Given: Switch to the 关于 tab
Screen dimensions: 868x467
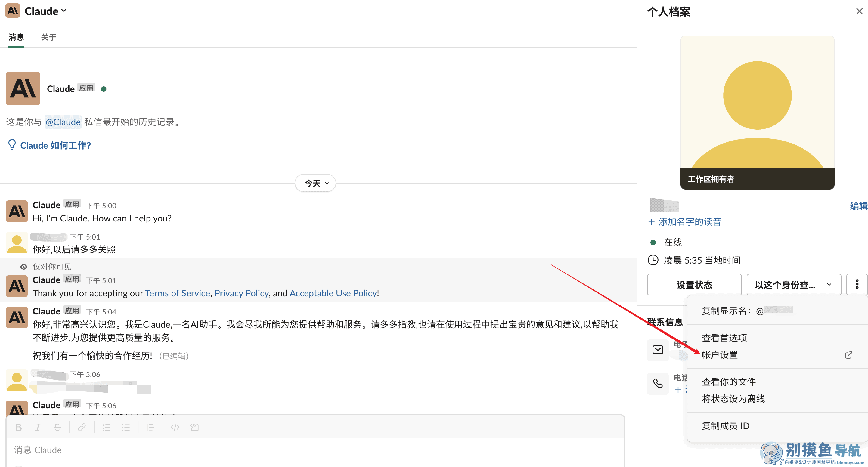Looking at the screenshot, I should 48,37.
